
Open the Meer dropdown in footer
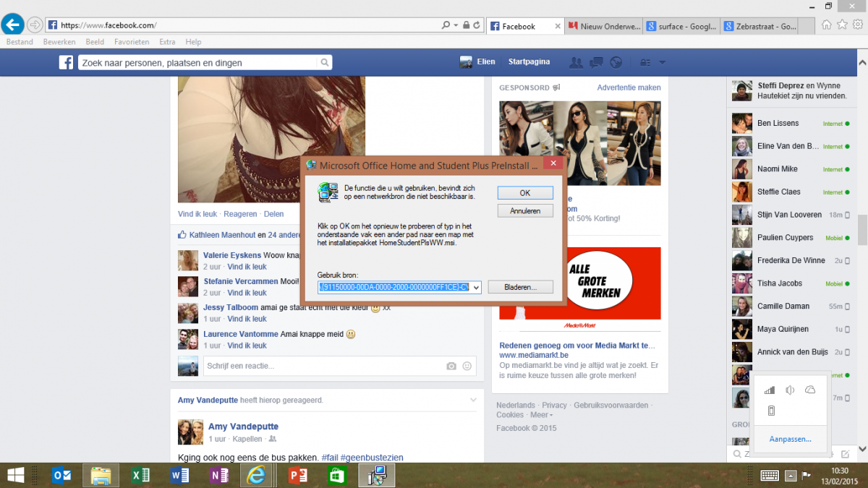(x=541, y=415)
